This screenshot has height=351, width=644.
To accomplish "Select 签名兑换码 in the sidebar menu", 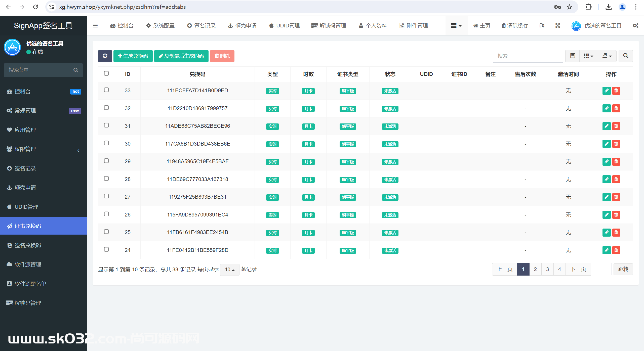I will pos(43,245).
